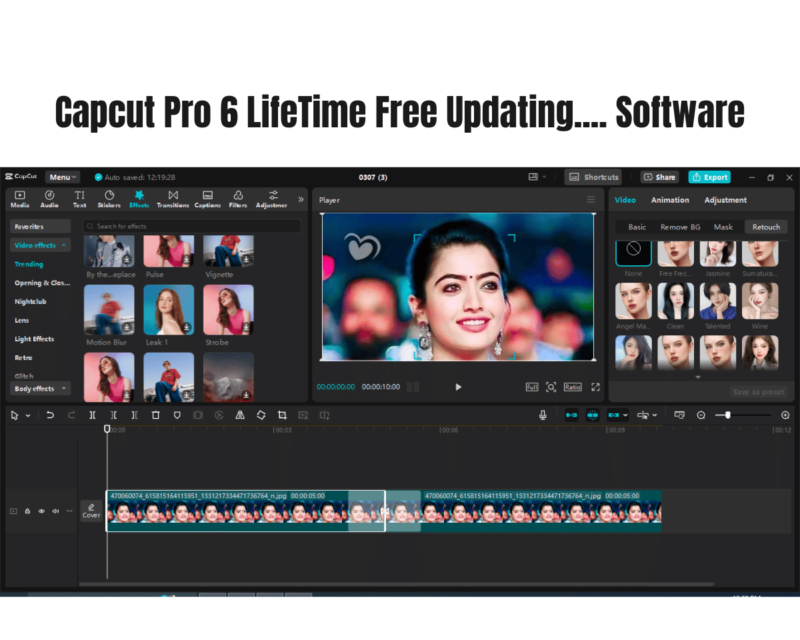Toggle auto snapping
The image size is (800, 640).
(x=592, y=415)
